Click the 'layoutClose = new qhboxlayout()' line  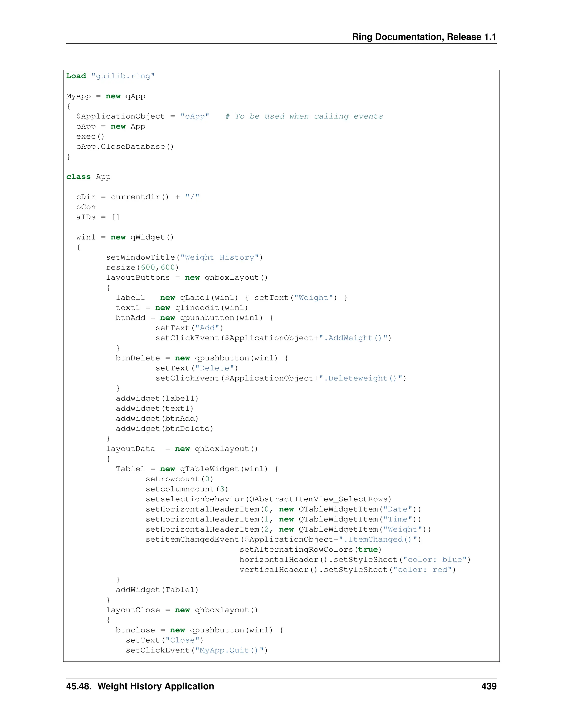tap(182, 610)
